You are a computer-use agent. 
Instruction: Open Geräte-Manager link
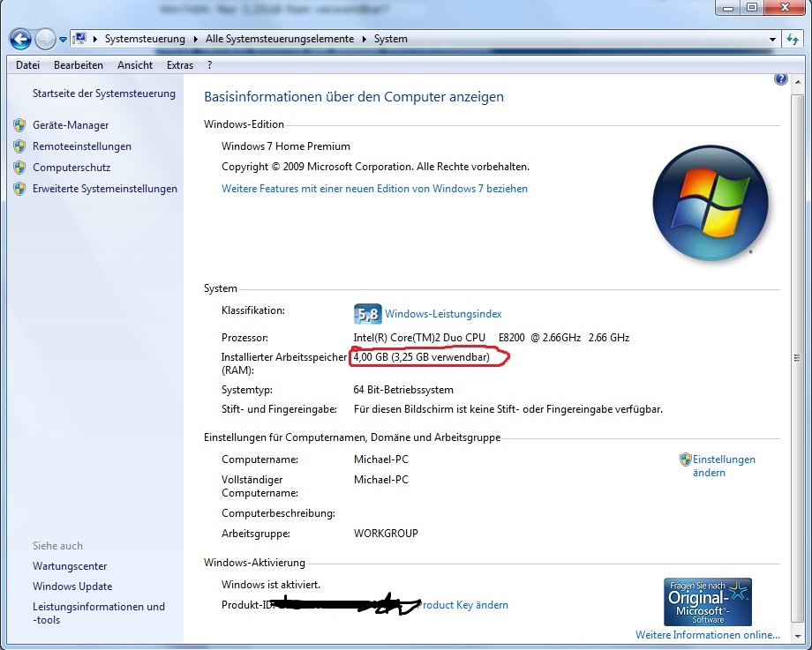(71, 125)
